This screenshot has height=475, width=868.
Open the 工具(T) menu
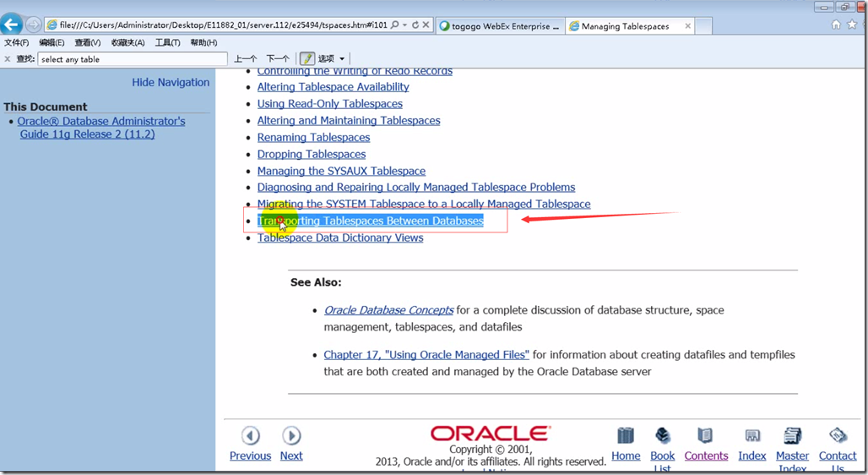(x=168, y=42)
